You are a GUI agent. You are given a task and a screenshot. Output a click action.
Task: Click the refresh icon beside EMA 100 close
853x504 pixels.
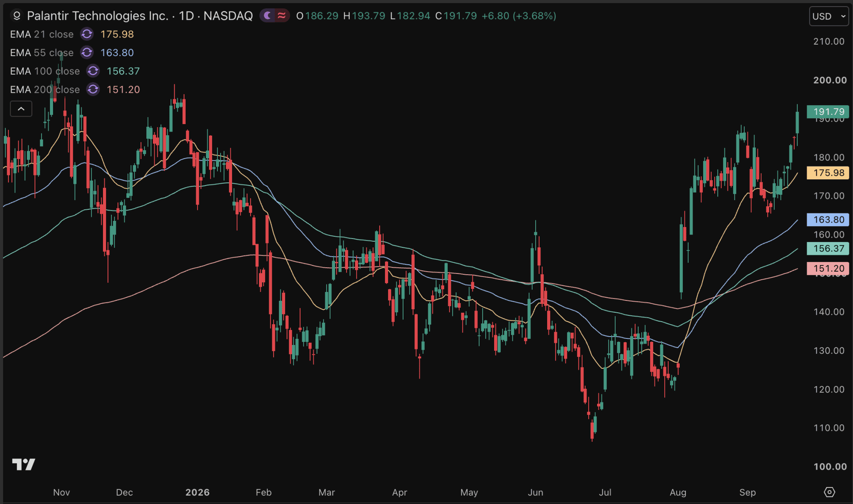[x=93, y=71]
